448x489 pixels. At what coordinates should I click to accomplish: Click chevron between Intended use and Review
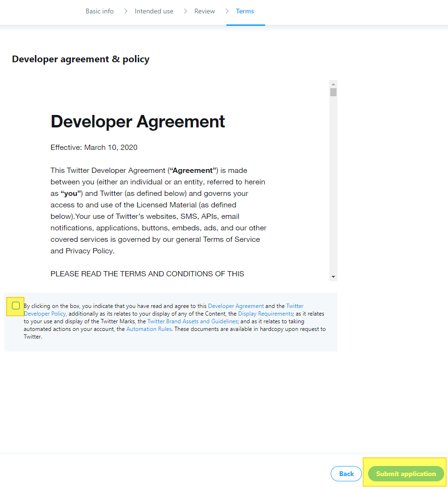[186, 11]
